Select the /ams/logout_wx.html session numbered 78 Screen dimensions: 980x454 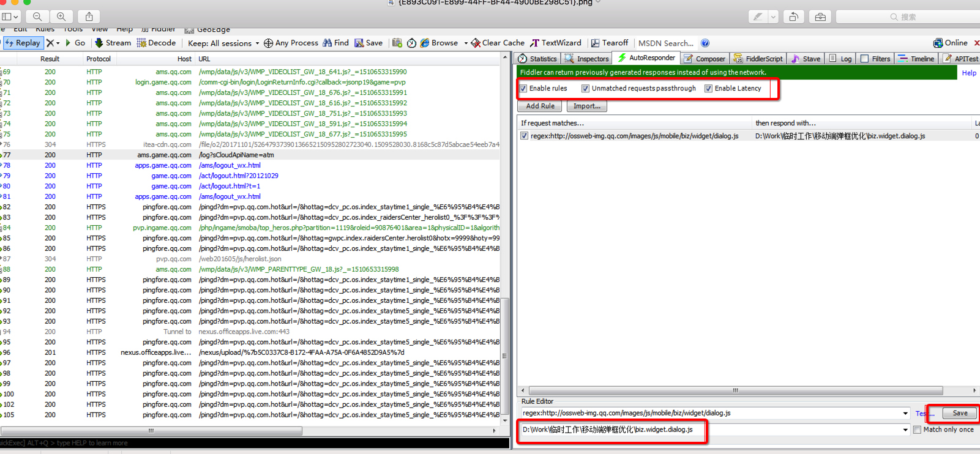[x=250, y=166]
